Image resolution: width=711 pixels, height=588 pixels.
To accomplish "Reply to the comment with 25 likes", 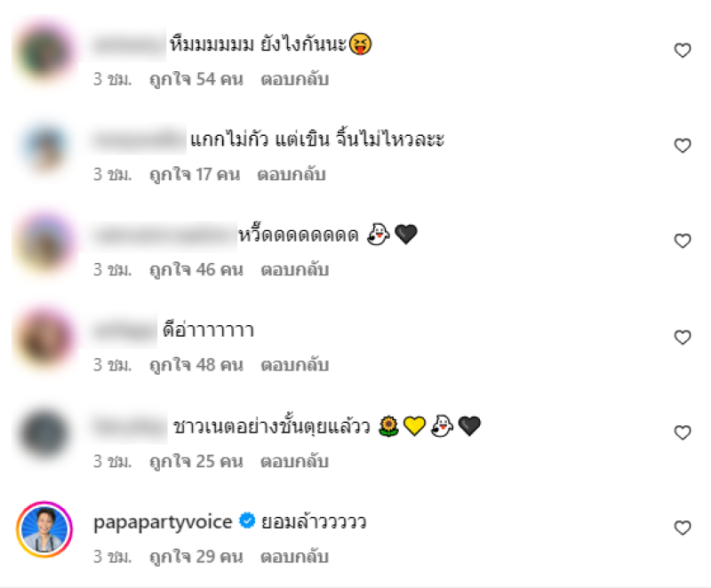I will [295, 461].
